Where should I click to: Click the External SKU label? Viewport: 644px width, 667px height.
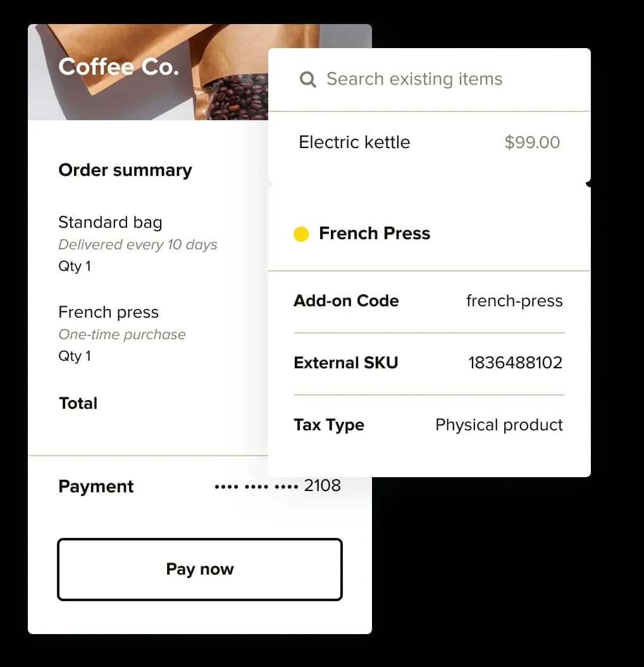tap(345, 363)
